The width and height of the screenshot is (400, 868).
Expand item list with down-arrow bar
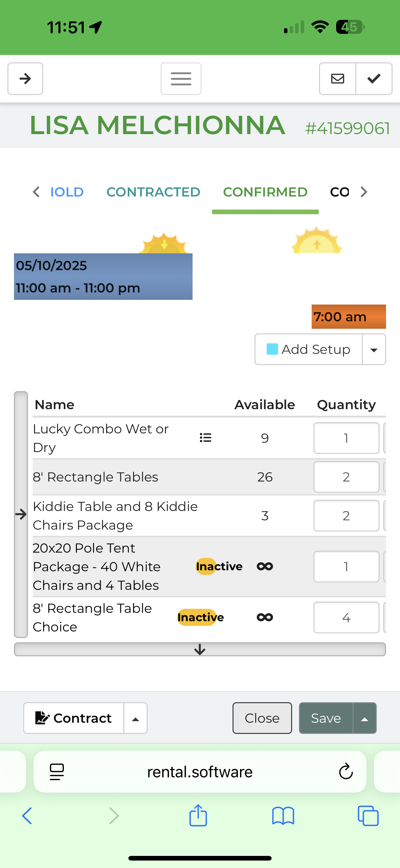(200, 649)
